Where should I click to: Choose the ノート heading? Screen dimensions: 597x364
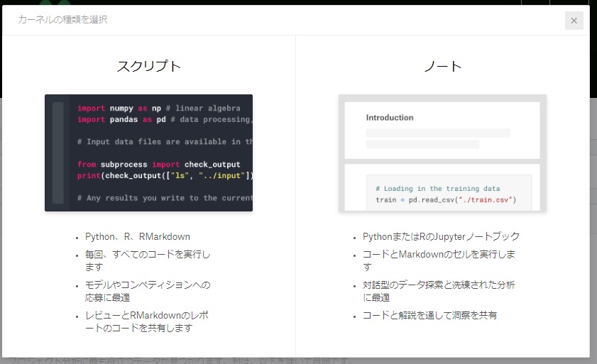point(442,66)
